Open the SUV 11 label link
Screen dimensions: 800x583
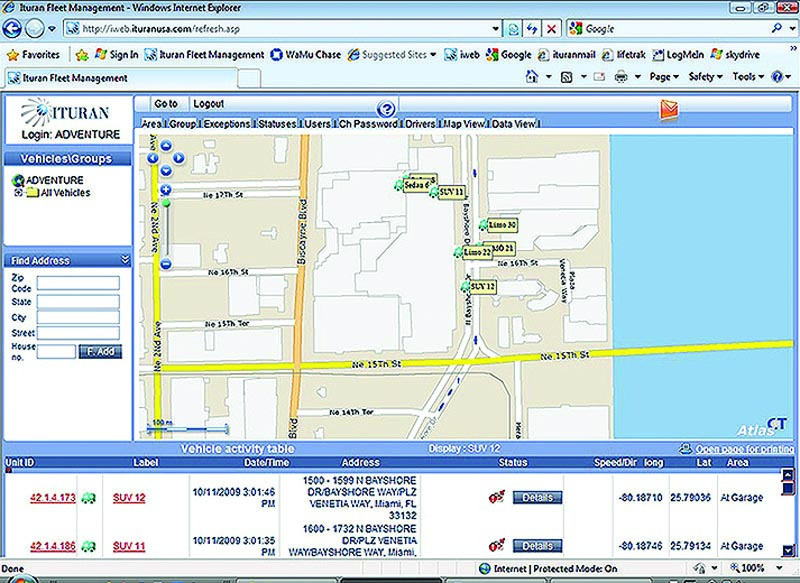pyautogui.click(x=129, y=546)
